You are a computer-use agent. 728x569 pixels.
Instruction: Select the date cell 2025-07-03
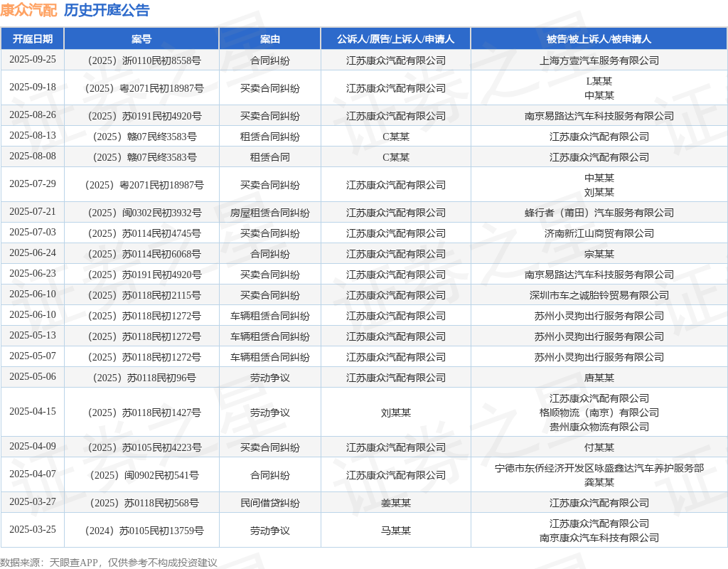pos(33,233)
